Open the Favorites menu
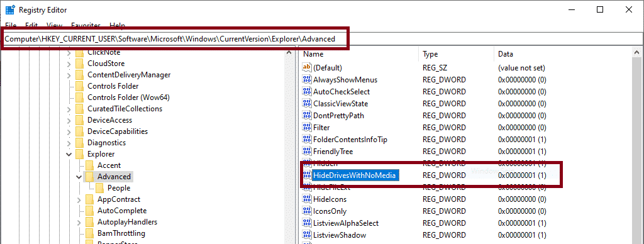Viewport: 644px width, 244px height. [x=86, y=25]
